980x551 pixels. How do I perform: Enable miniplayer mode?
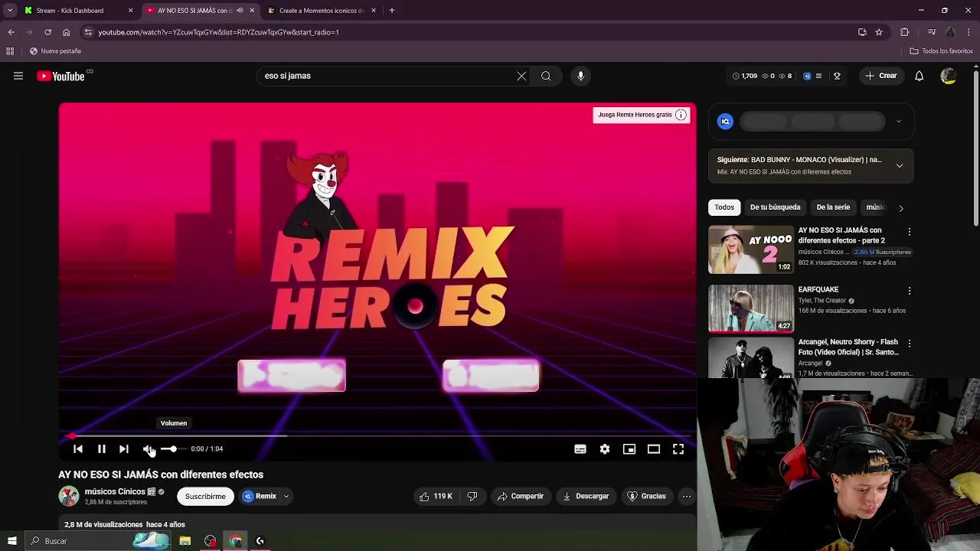(x=629, y=449)
